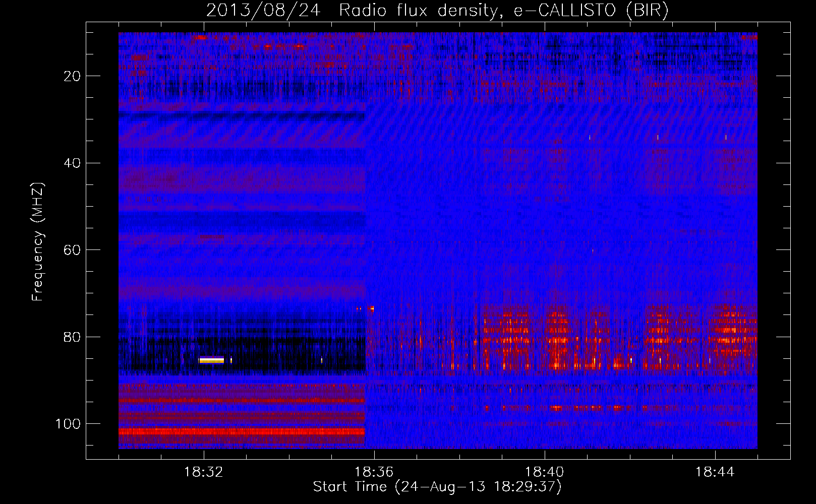This screenshot has height=504, width=816.
Task: Click the 18:32 time tick label
Action: tap(203, 472)
